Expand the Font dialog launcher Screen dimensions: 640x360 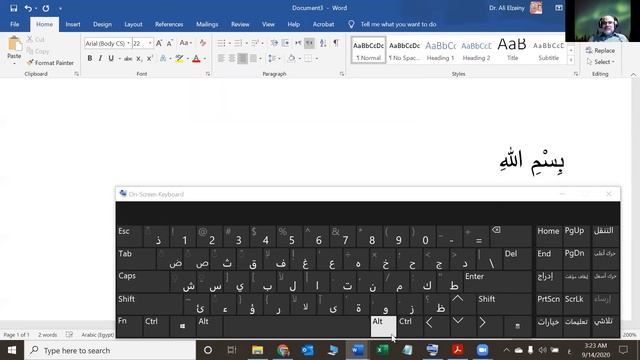208,74
